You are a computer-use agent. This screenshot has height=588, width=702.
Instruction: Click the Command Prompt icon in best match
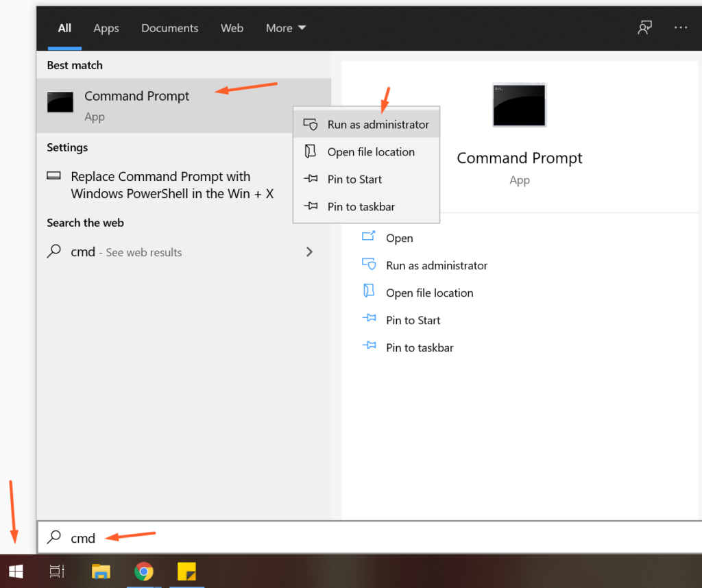click(x=60, y=102)
